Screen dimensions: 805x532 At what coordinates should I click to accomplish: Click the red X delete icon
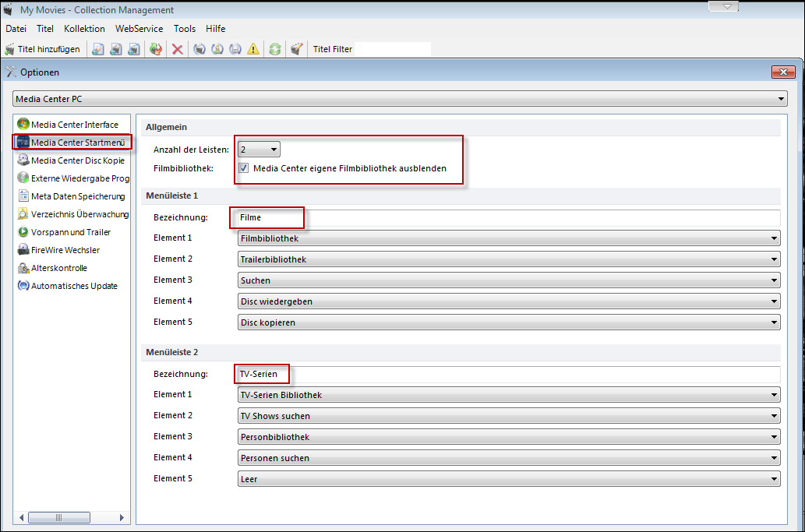(x=178, y=49)
